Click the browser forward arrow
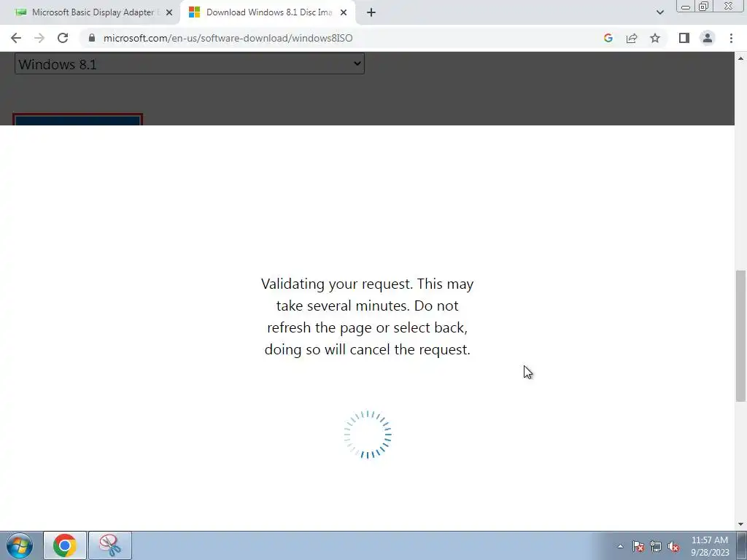The image size is (747, 560). pyautogui.click(x=39, y=38)
